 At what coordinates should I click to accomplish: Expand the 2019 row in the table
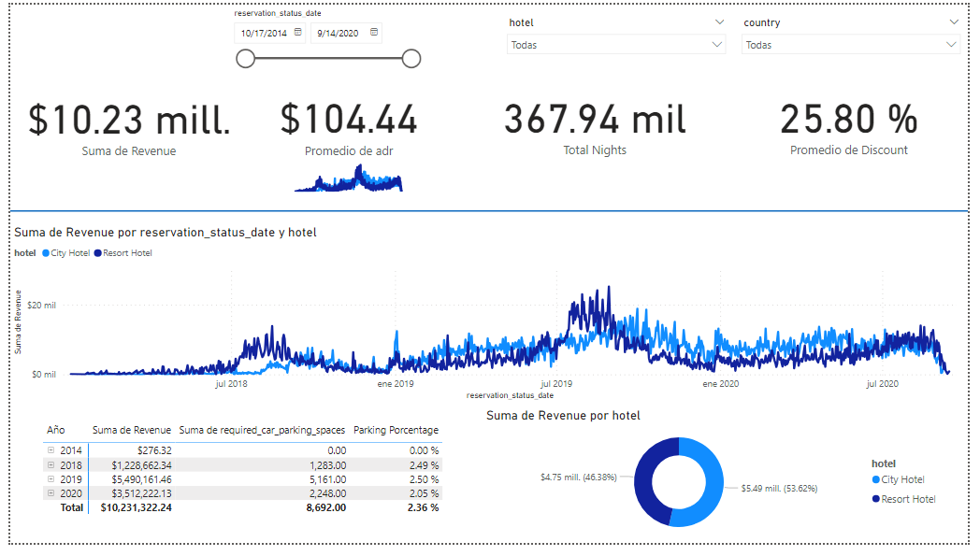pyautogui.click(x=51, y=478)
